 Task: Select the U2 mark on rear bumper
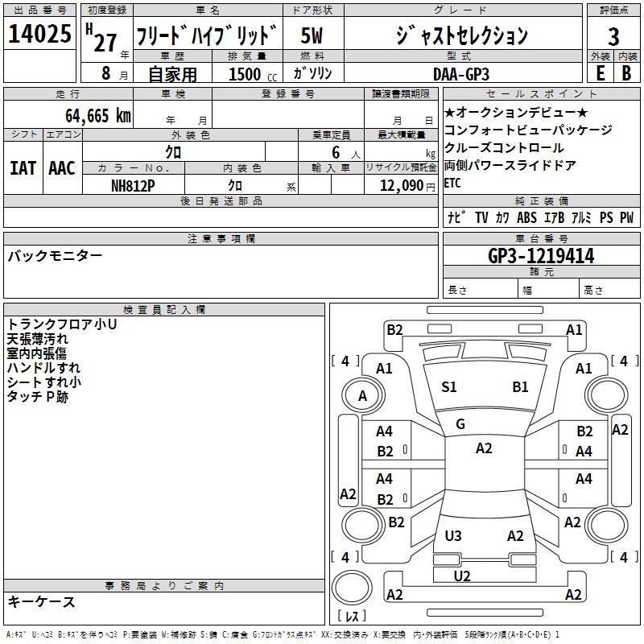coord(462,576)
